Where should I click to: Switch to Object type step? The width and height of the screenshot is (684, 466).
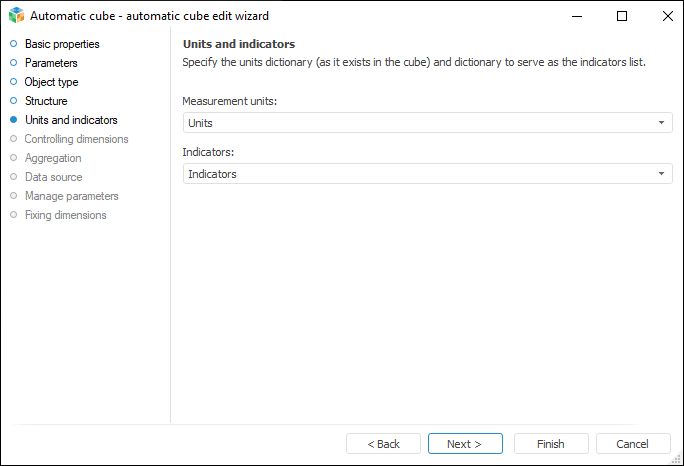(x=51, y=82)
